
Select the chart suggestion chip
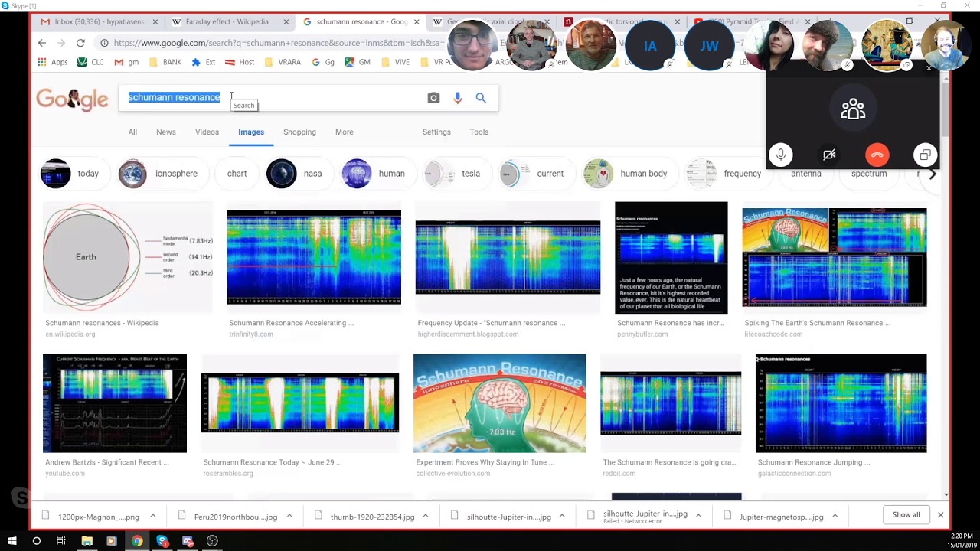[237, 174]
